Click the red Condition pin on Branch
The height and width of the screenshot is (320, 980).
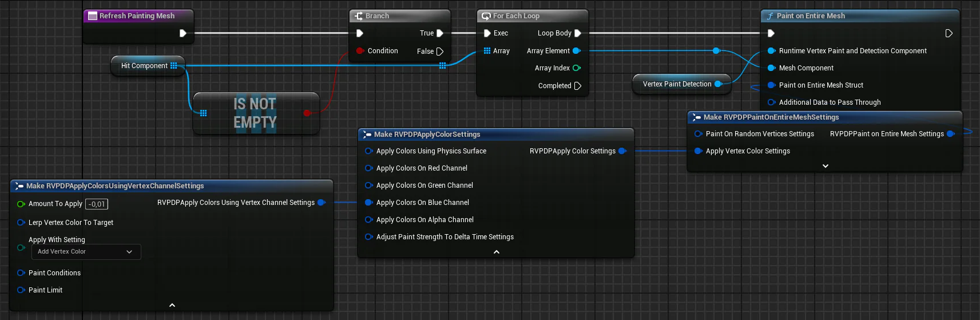359,51
